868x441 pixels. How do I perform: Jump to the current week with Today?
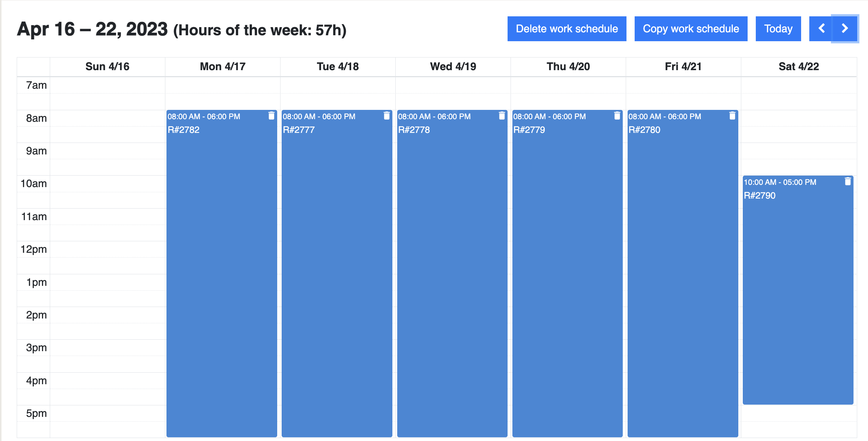pos(778,29)
